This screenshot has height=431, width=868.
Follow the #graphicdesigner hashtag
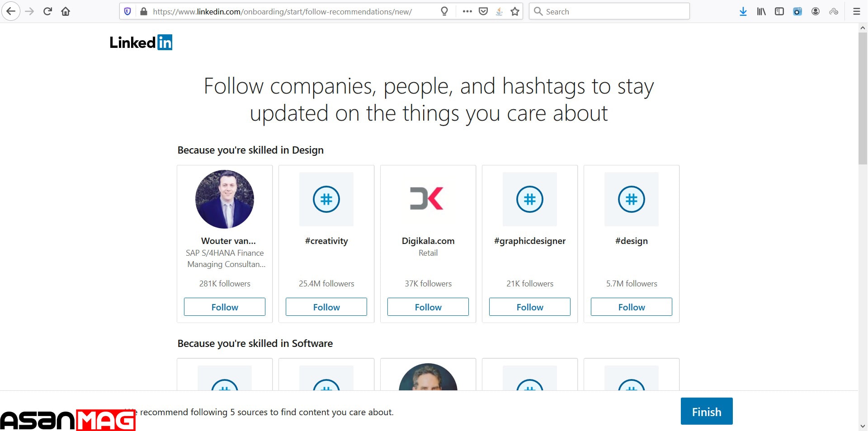click(530, 307)
